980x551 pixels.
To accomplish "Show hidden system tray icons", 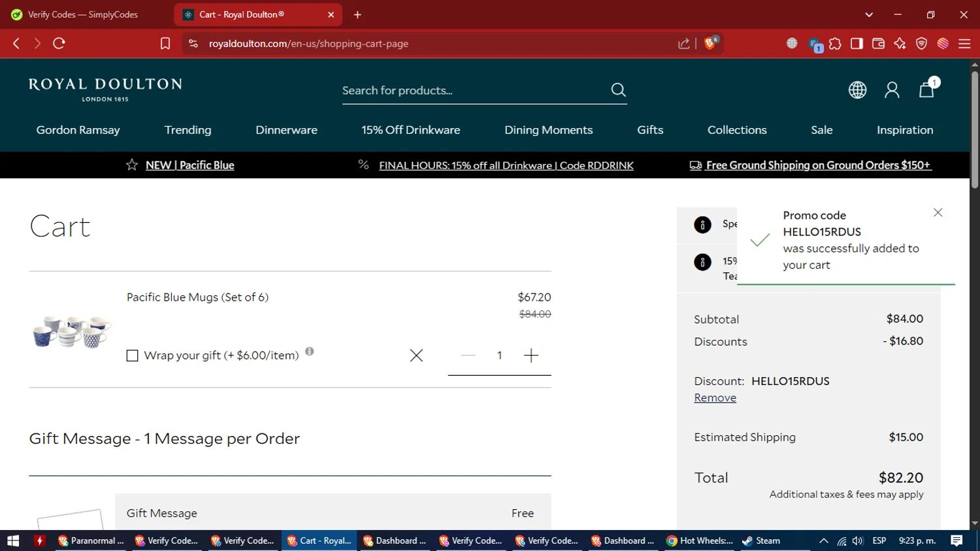I will pos(824,541).
